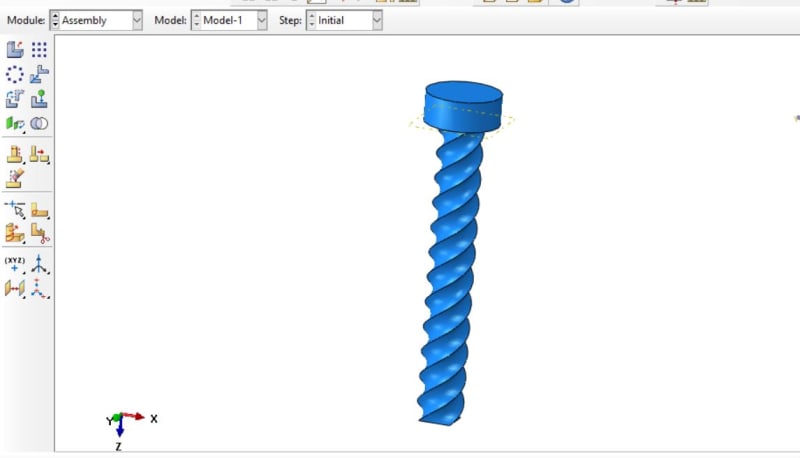Select the Linear Pattern tool
The width and height of the screenshot is (800, 458).
click(39, 50)
